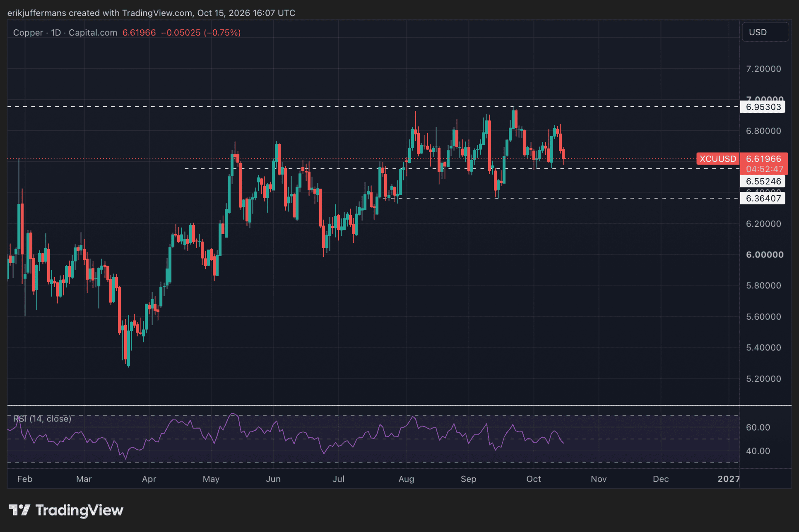This screenshot has height=532, width=799.
Task: Click the Copper symbol title
Action: point(28,33)
